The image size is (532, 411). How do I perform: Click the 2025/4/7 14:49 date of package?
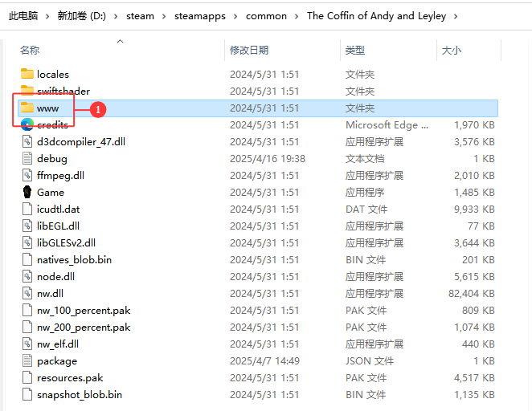click(x=264, y=361)
